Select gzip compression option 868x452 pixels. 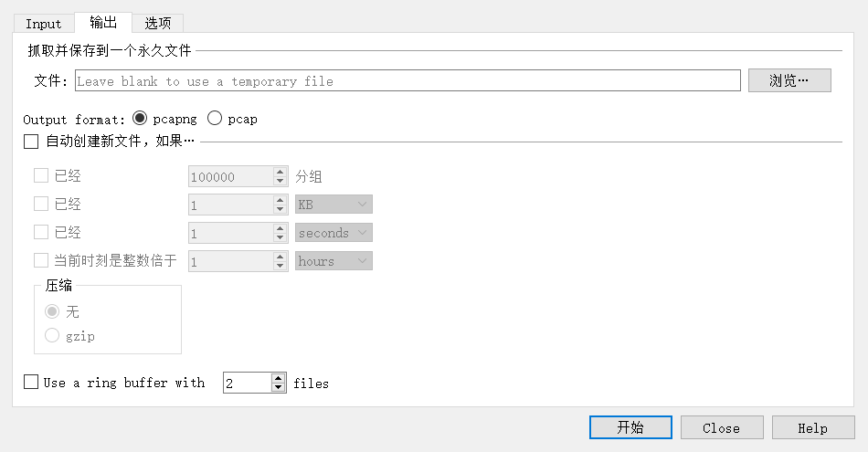pyautogui.click(x=52, y=336)
